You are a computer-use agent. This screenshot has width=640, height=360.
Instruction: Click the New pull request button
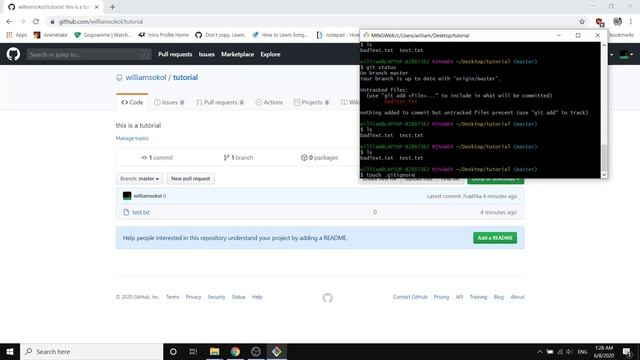click(190, 179)
